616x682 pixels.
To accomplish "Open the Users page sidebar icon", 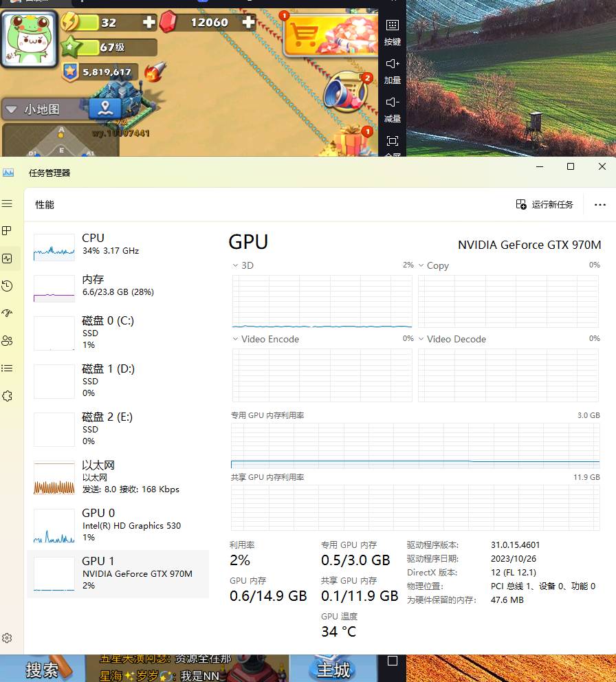I will click(7, 341).
